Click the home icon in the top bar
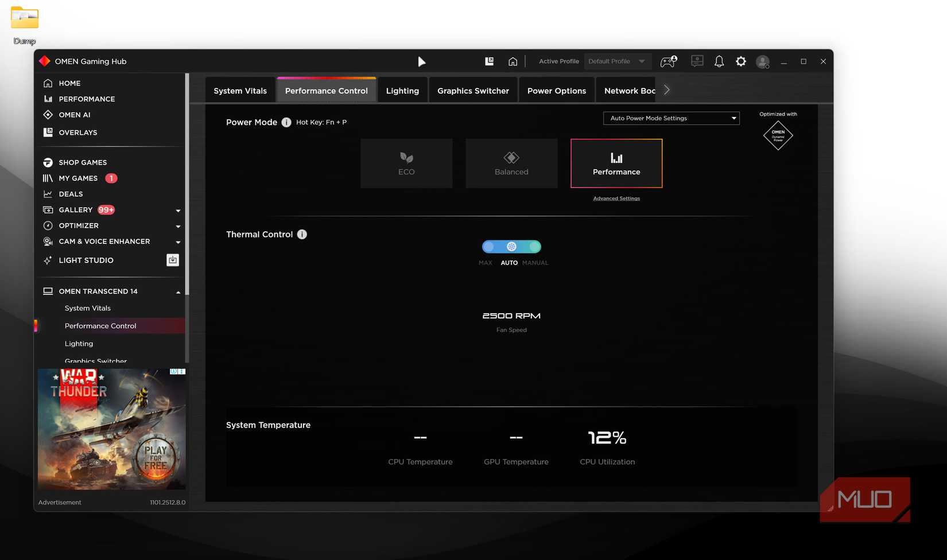 [513, 61]
